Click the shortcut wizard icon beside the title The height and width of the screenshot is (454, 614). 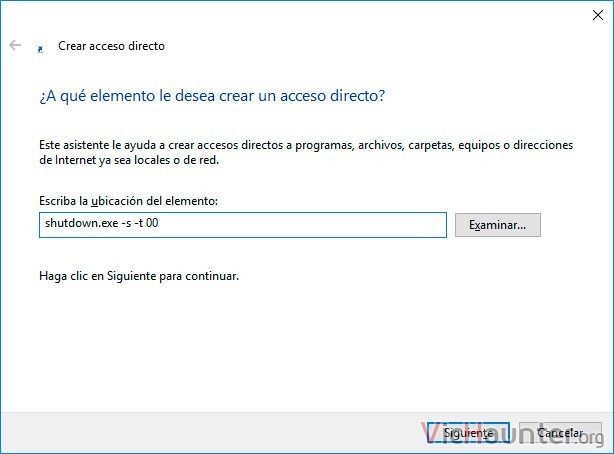point(40,49)
